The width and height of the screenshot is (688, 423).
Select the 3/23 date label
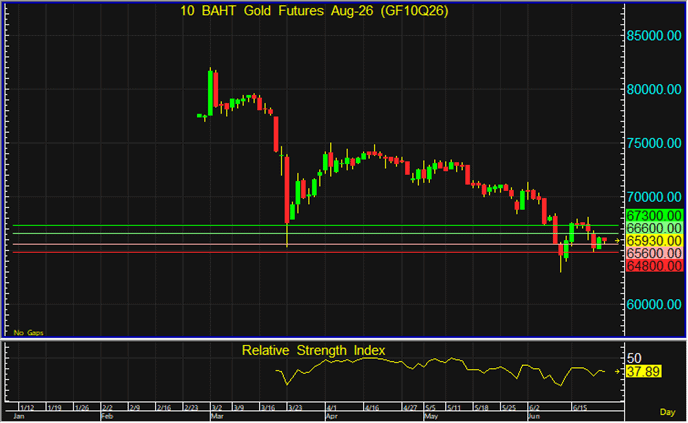coord(295,408)
